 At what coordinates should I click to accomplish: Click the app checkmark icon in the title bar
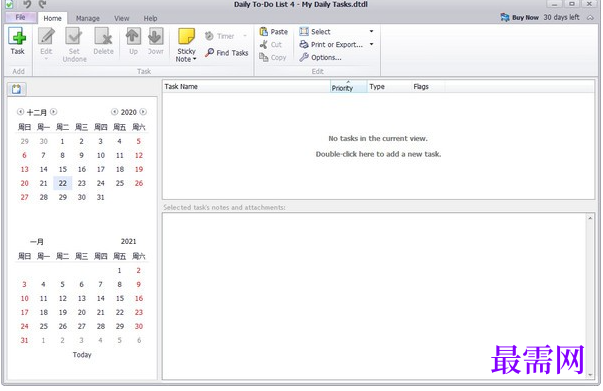point(8,4)
